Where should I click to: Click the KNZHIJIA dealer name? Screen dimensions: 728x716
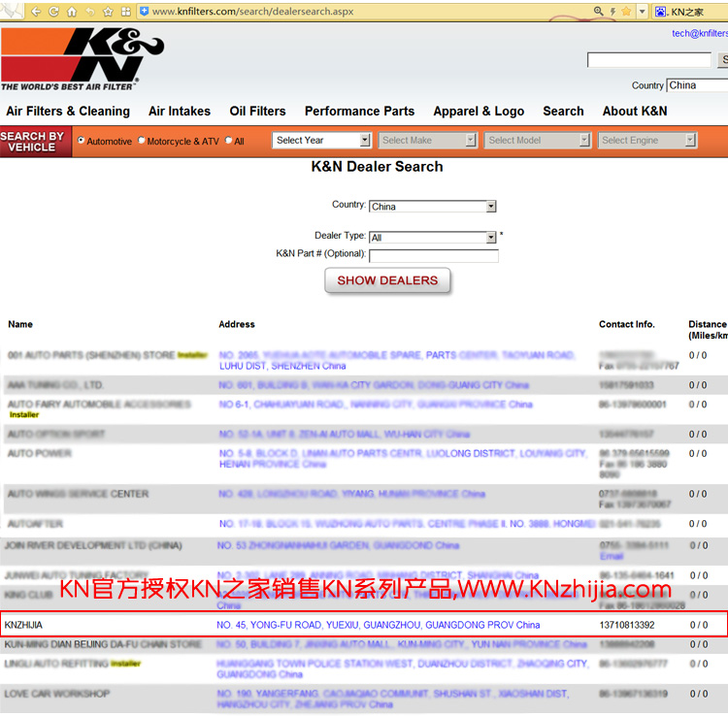pyautogui.click(x=23, y=625)
